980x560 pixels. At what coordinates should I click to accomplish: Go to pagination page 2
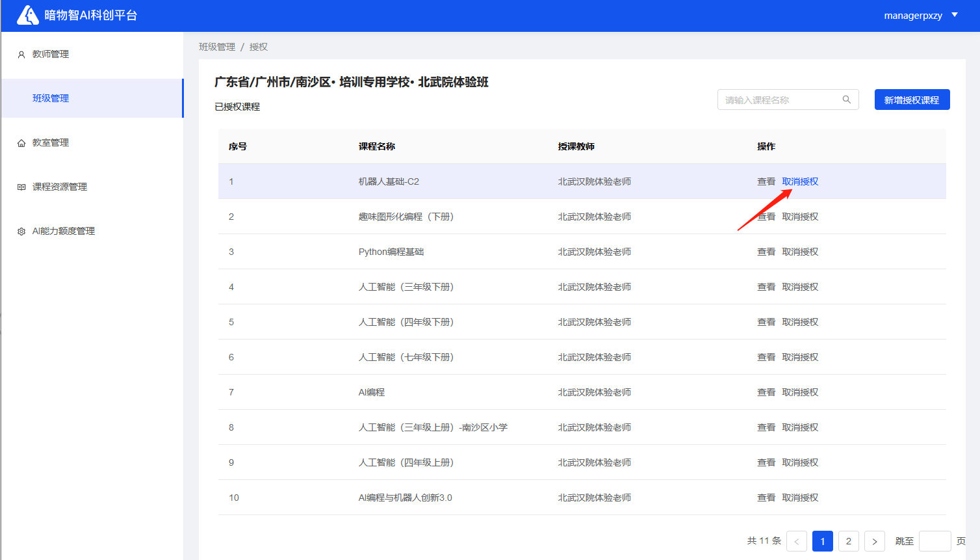click(849, 541)
